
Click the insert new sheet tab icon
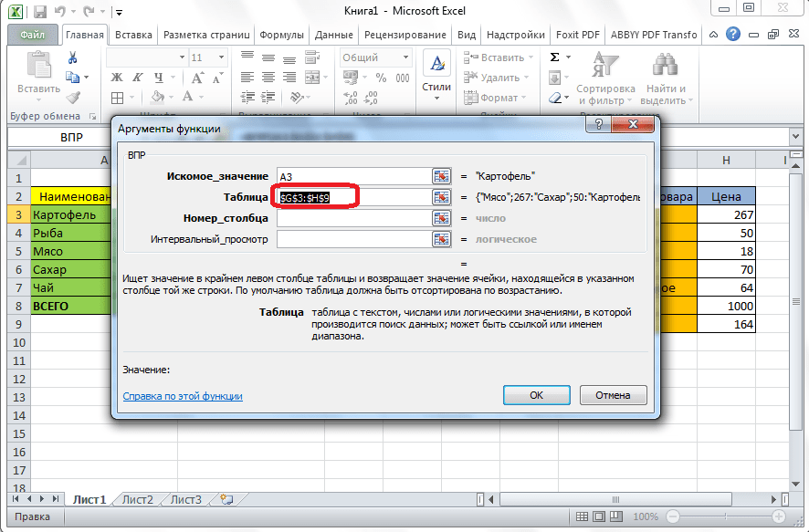point(226,499)
